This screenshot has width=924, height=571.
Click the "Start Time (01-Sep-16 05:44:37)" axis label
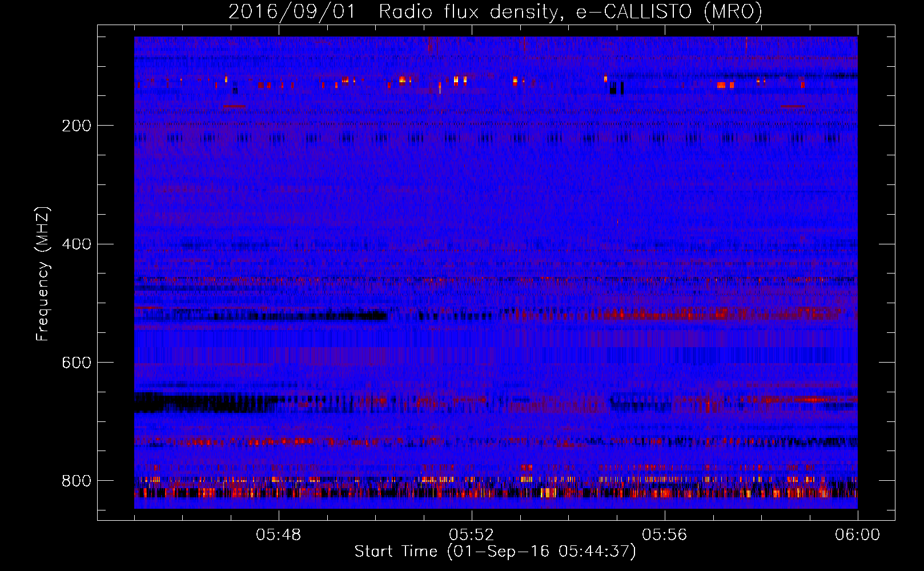point(495,552)
